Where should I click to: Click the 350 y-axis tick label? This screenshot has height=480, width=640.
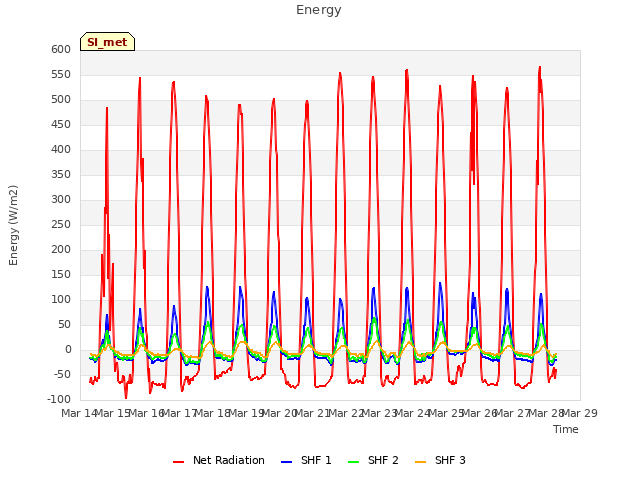pyautogui.click(x=61, y=175)
